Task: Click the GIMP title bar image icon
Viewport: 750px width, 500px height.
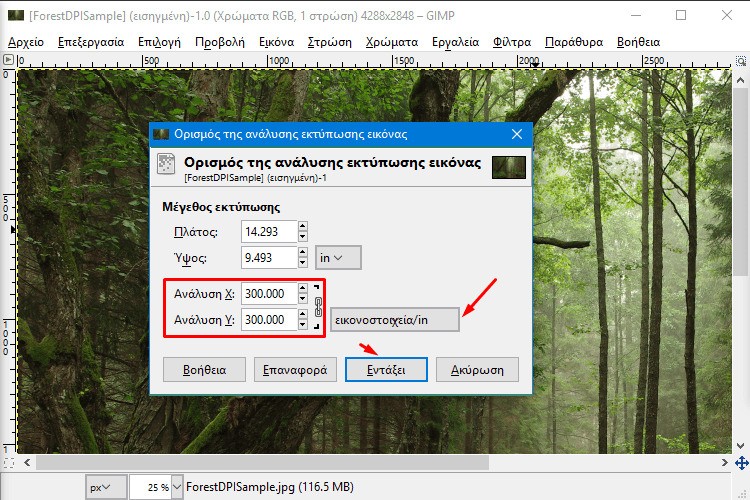Action: click(x=16, y=15)
